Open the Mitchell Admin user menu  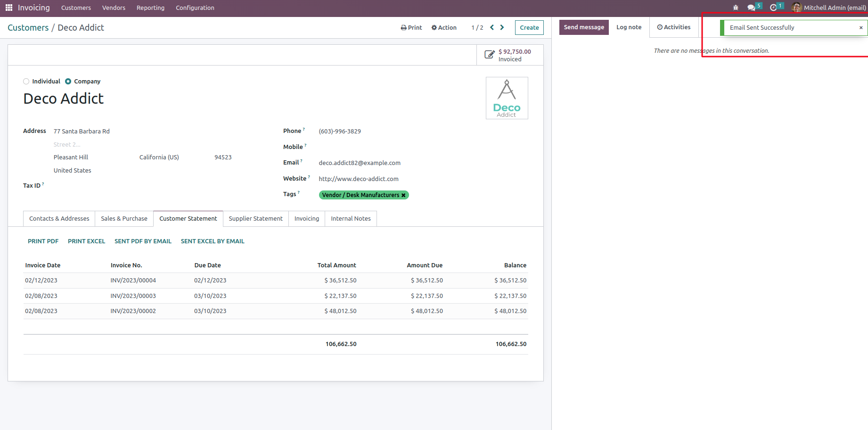pyautogui.click(x=829, y=8)
